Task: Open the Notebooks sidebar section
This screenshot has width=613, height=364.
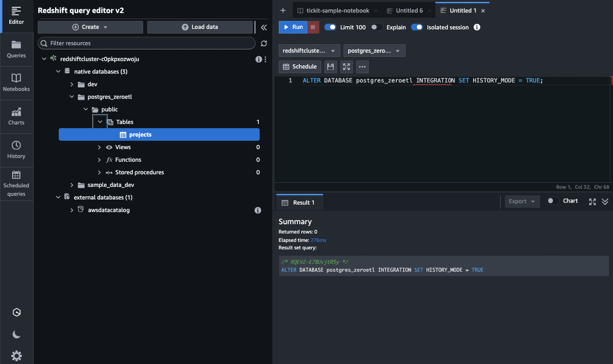Action: coord(16,83)
